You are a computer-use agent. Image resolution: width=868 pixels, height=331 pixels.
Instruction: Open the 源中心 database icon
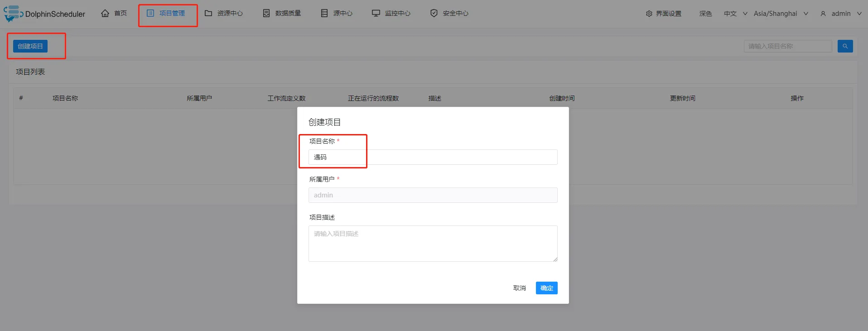[x=324, y=13]
